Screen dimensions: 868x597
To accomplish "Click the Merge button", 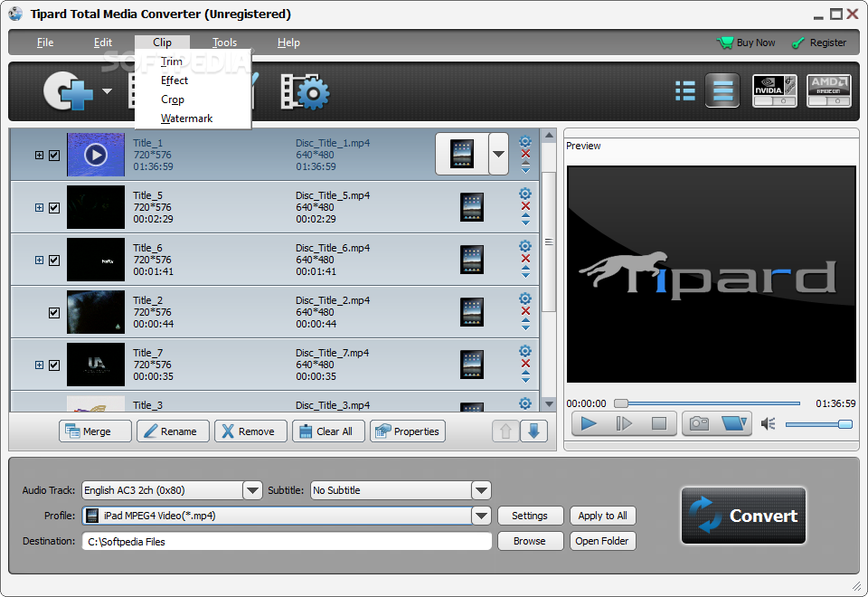I will coord(95,431).
